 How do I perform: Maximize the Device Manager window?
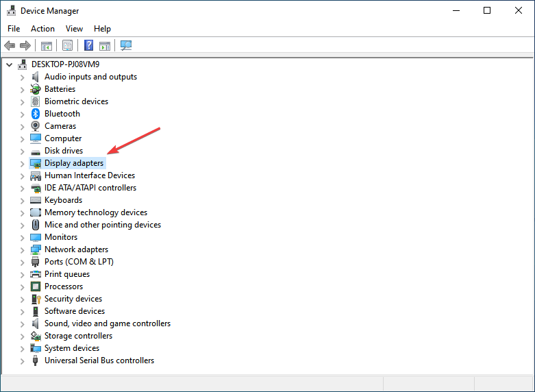487,10
